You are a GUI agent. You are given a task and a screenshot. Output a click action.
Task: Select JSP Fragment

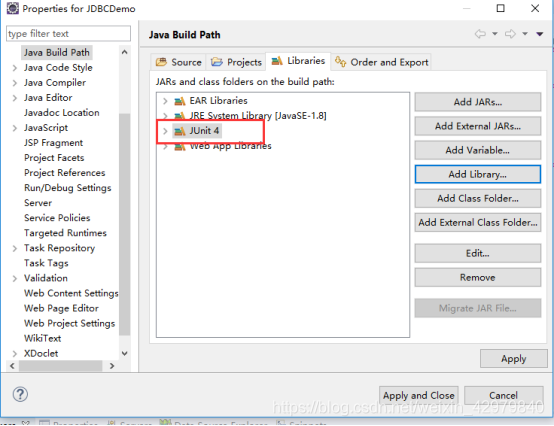[x=53, y=143]
